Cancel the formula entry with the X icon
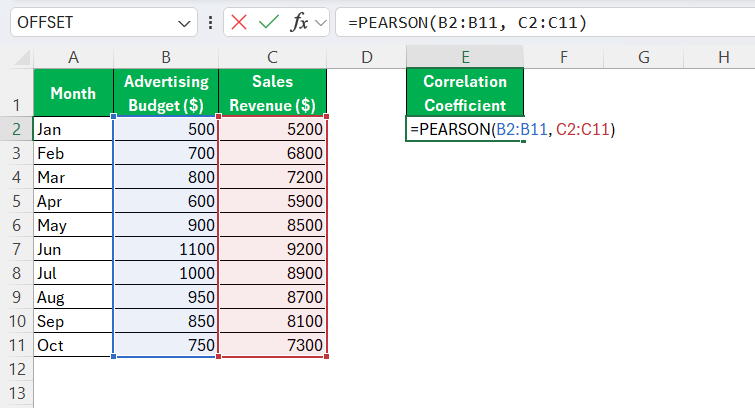The width and height of the screenshot is (755, 408). (x=239, y=22)
